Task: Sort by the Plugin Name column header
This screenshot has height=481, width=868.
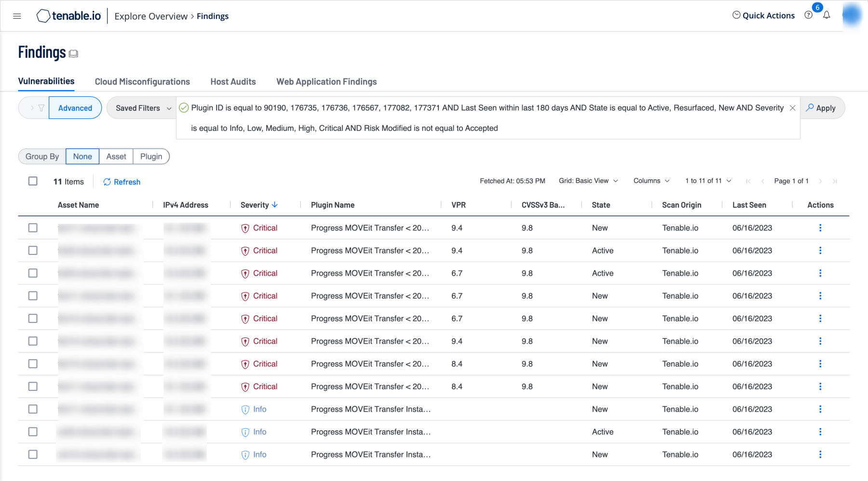Action: coord(333,205)
